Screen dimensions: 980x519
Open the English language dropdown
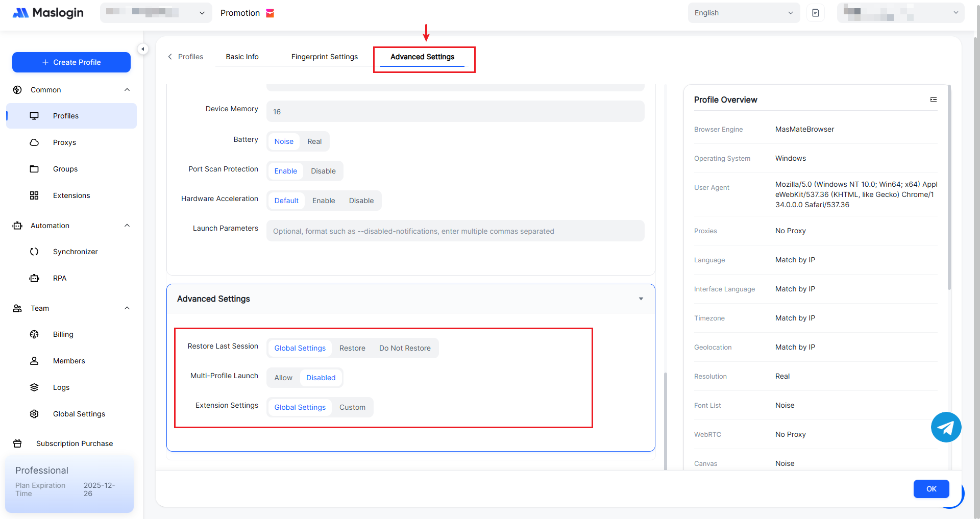[743, 13]
